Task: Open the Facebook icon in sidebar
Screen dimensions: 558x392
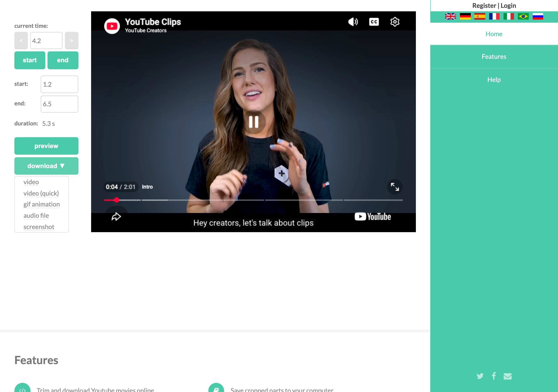Action: click(x=494, y=376)
